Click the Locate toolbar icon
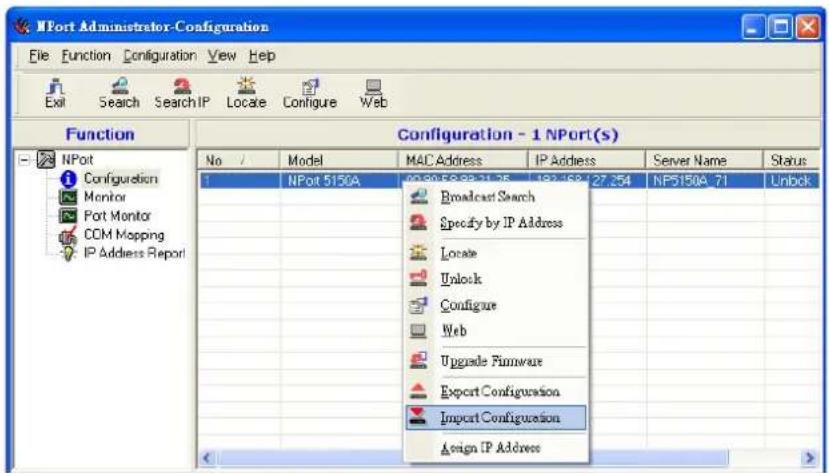Image resolution: width=829 pixels, height=473 pixels. tap(246, 86)
